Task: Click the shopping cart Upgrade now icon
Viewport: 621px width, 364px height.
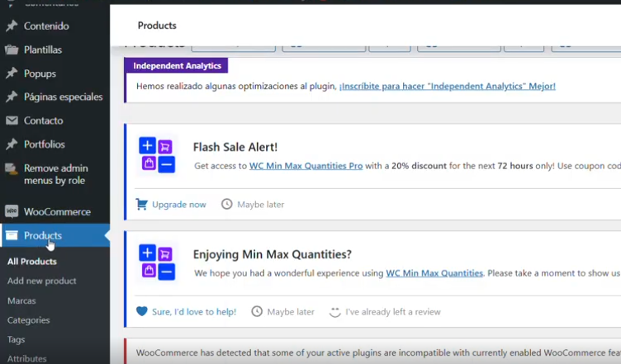Action: 141,204
